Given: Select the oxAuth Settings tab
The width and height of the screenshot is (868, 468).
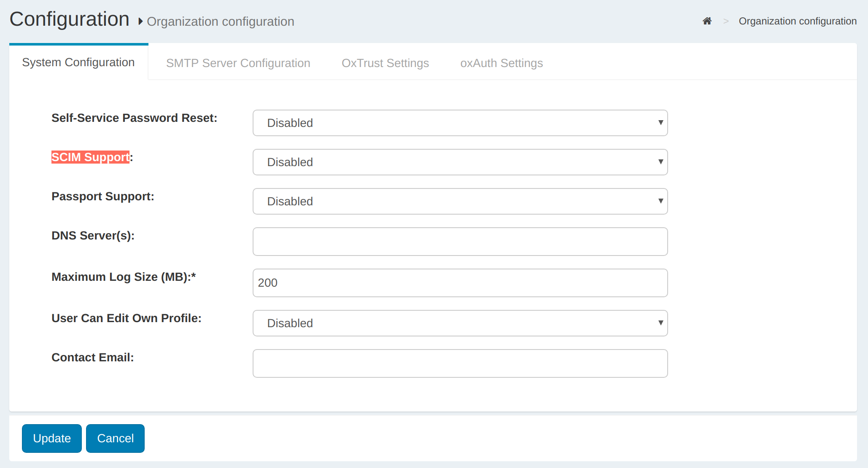Looking at the screenshot, I should [501, 63].
